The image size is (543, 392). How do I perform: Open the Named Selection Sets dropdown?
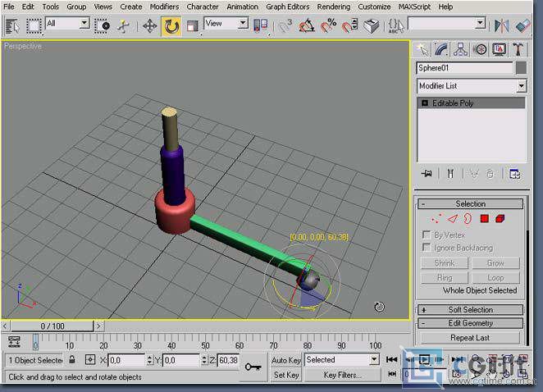tap(481, 24)
